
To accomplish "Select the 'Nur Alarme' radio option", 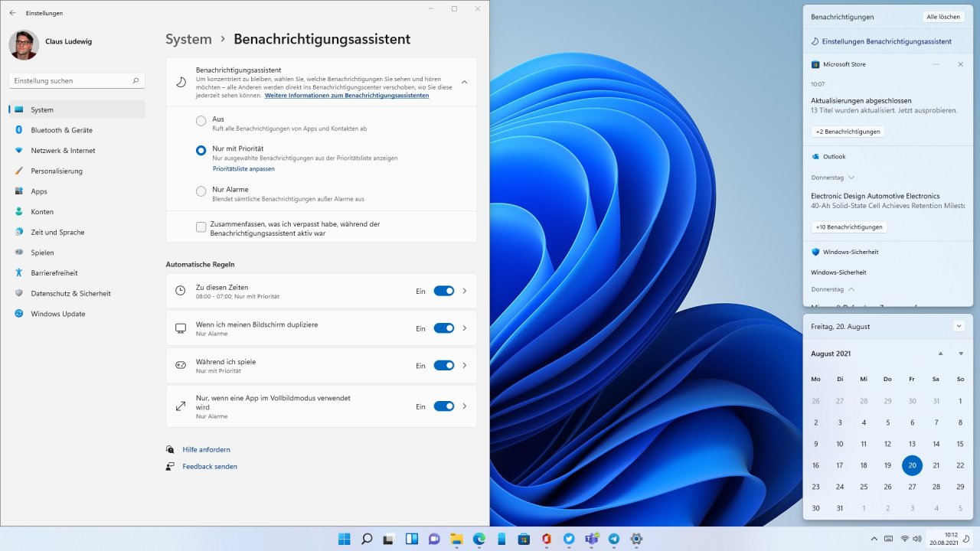I will tap(201, 191).
